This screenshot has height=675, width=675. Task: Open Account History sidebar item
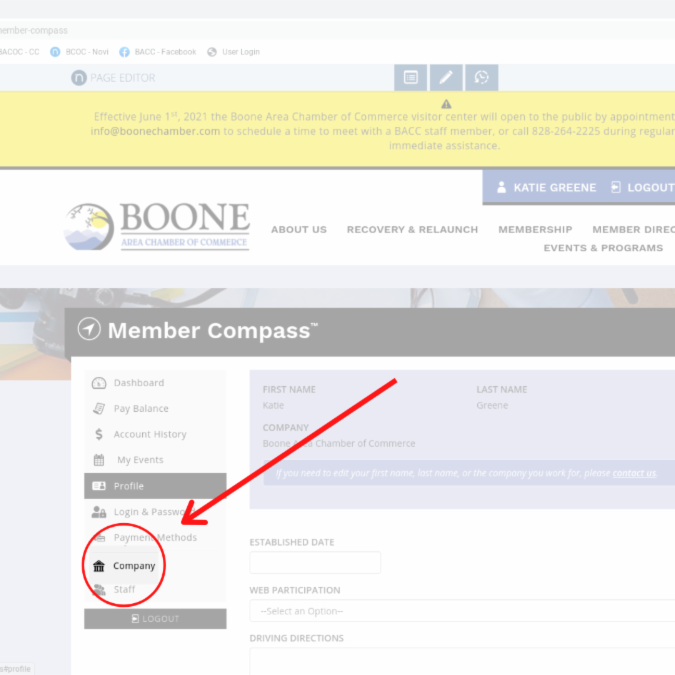pyautogui.click(x=155, y=434)
